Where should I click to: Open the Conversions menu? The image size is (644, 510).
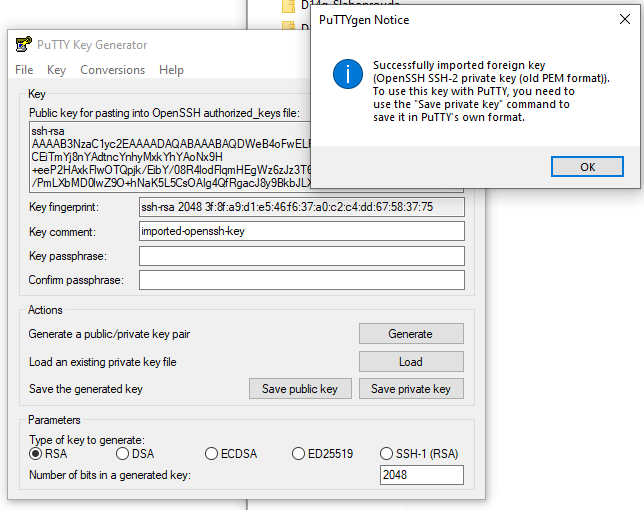coord(112,70)
